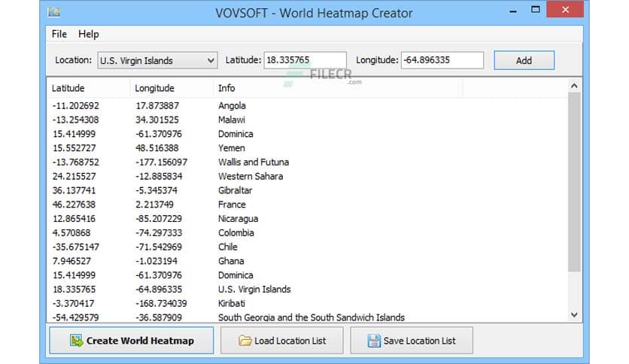The image size is (629, 364).
Task: Click the list scroll down arrow
Action: tap(574, 315)
